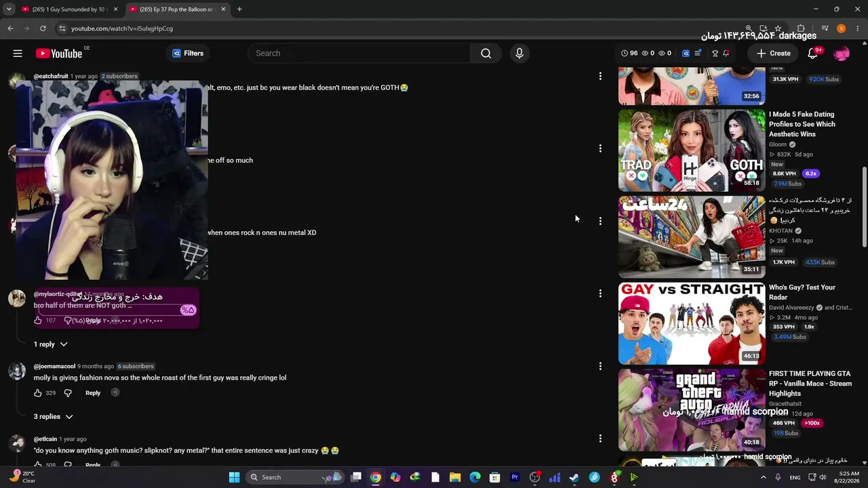View site information icon in address bar

click(62, 28)
